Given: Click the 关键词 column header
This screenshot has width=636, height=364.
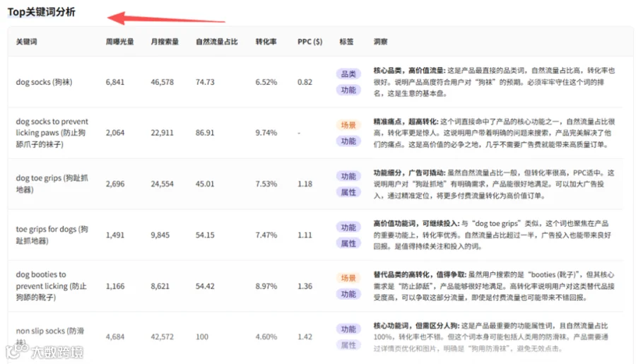Looking at the screenshot, I should click(26, 42).
